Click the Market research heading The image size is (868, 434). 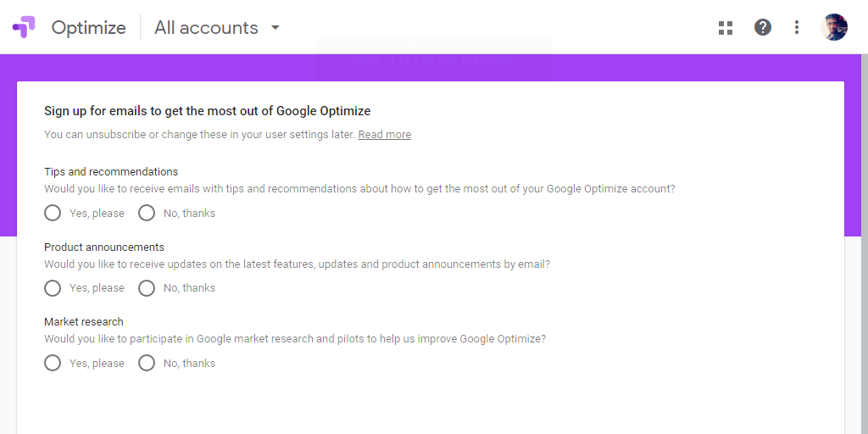coord(84,321)
